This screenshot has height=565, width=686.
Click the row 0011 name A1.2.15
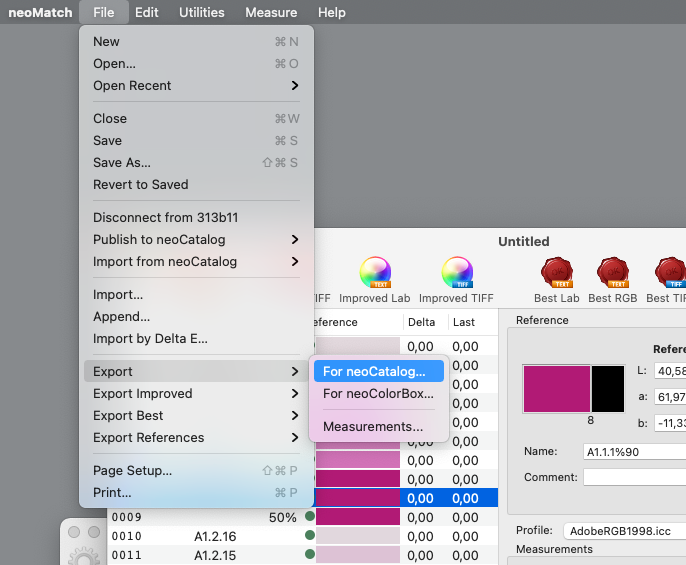pos(215,555)
